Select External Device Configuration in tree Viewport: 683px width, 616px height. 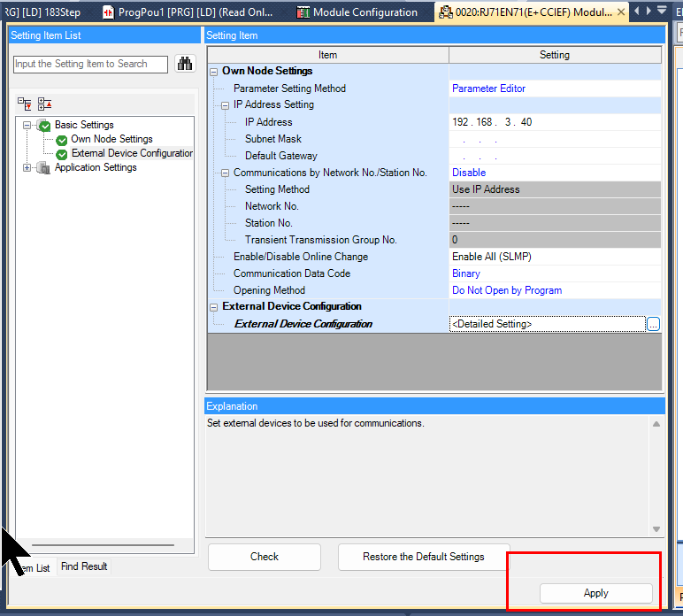[131, 153]
